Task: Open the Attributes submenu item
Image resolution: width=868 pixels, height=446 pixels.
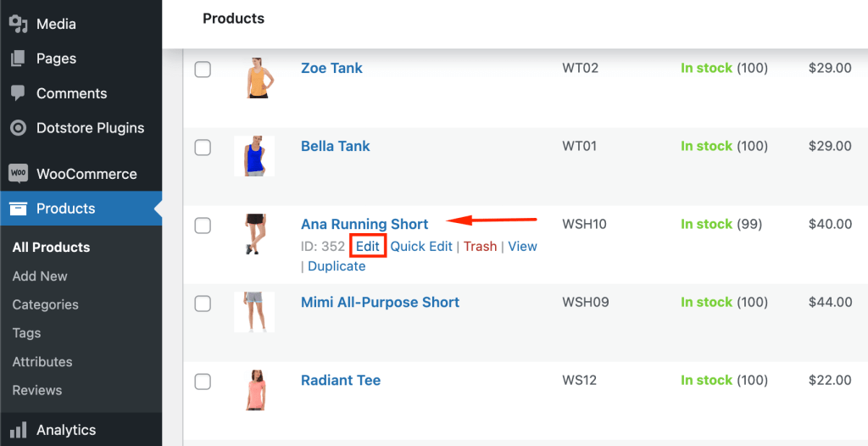Action: pos(42,362)
